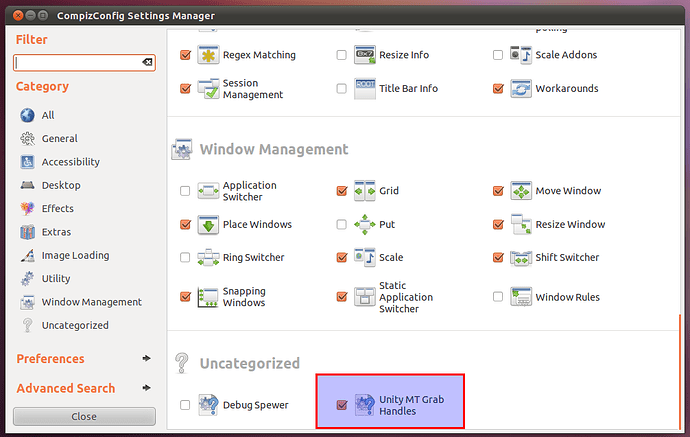The height and width of the screenshot is (437, 690).
Task: Open the Ring Switcher plugin icon
Action: [208, 258]
